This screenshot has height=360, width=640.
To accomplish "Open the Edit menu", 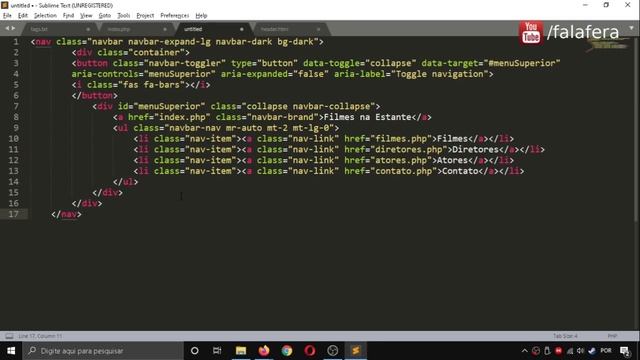I will [x=23, y=16].
